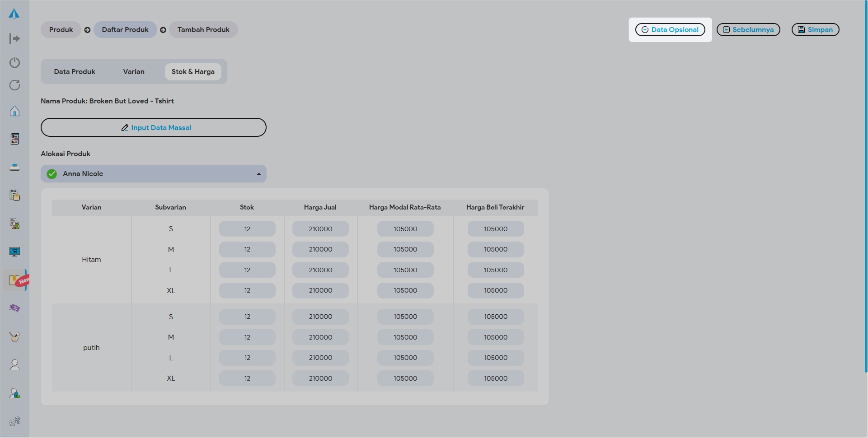Open the purple discount tag icon
This screenshot has width=868, height=438.
point(14,308)
